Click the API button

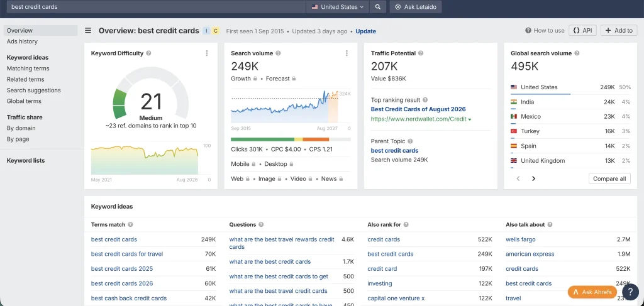point(582,30)
